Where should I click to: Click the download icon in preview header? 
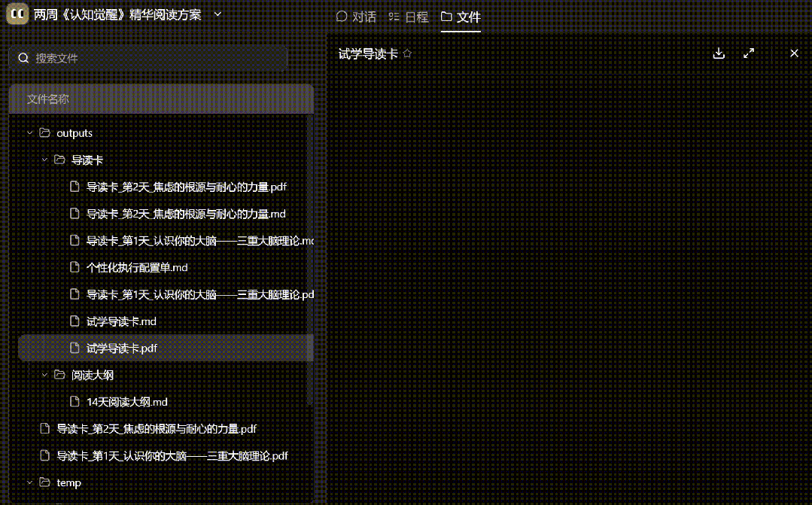[719, 53]
